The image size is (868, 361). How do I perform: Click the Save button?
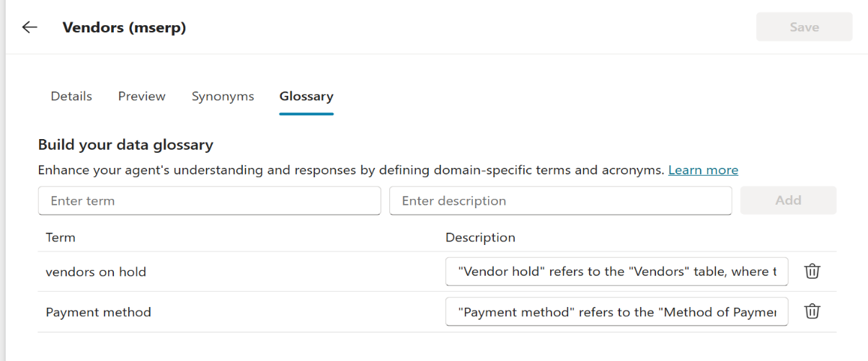click(804, 27)
